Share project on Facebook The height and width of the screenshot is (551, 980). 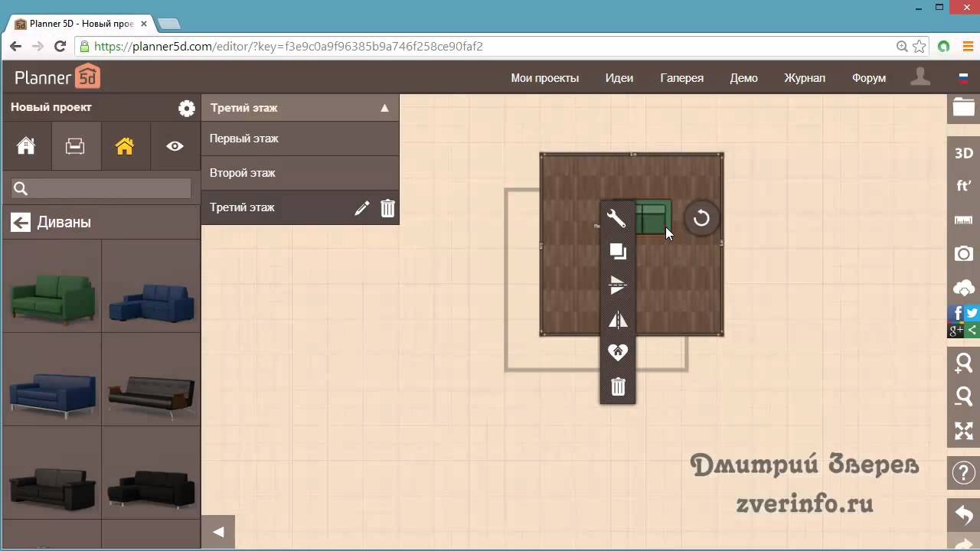tap(956, 313)
